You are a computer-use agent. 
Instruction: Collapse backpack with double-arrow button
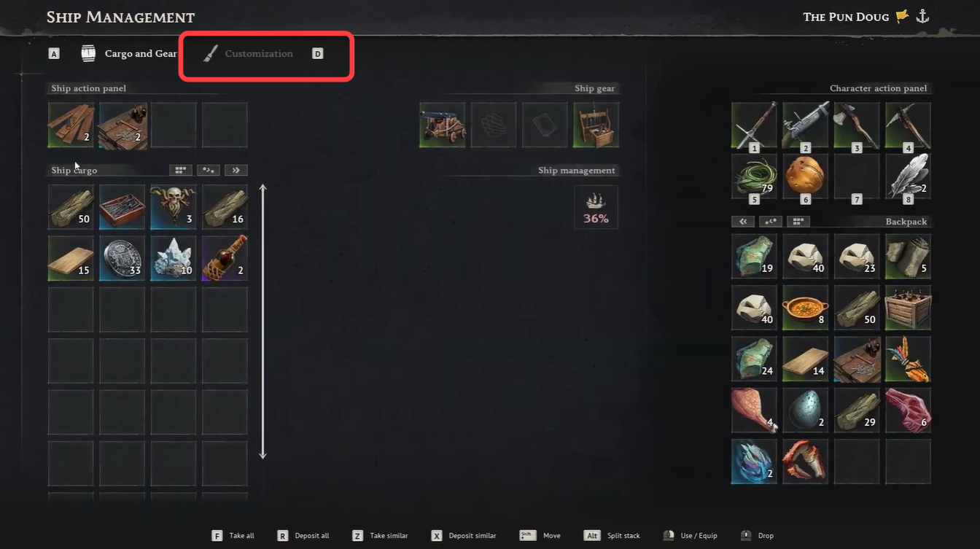[742, 221]
